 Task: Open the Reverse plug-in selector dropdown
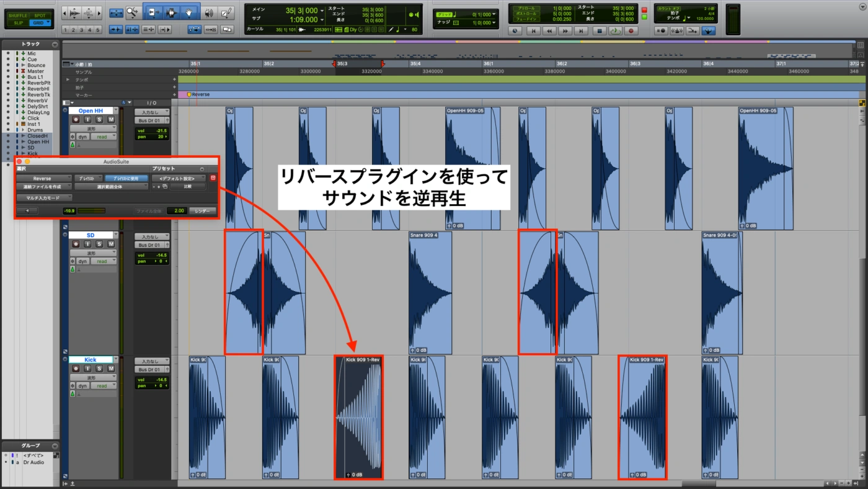tap(43, 178)
